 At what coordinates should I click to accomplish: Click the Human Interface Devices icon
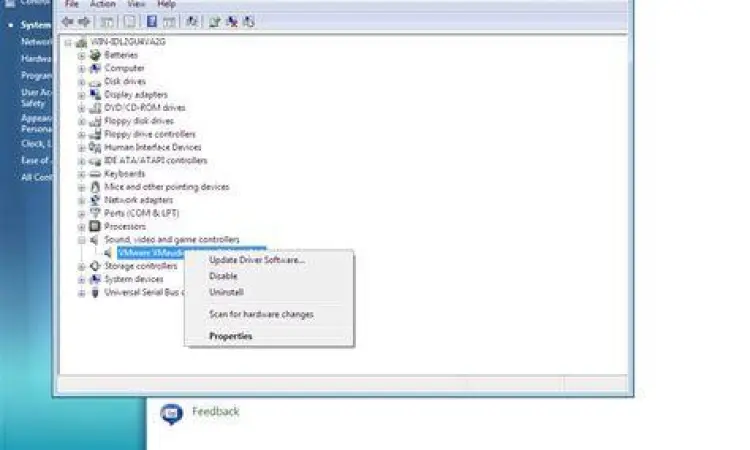(x=95, y=147)
